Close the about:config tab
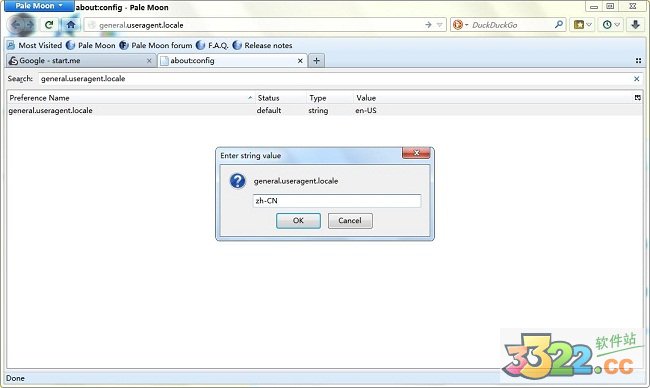The width and height of the screenshot is (650, 388). pos(300,61)
